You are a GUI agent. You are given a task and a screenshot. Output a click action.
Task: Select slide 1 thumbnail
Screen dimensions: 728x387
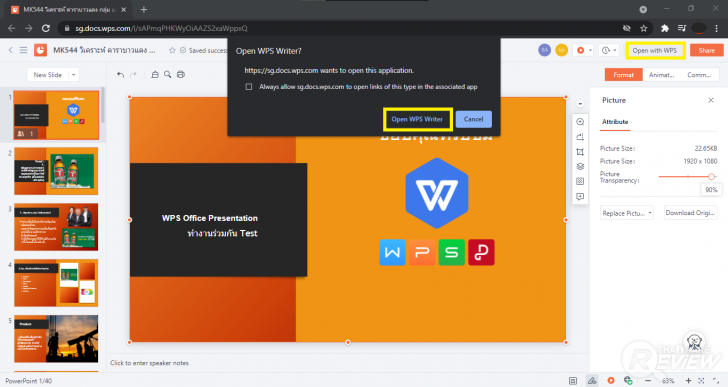click(x=56, y=115)
